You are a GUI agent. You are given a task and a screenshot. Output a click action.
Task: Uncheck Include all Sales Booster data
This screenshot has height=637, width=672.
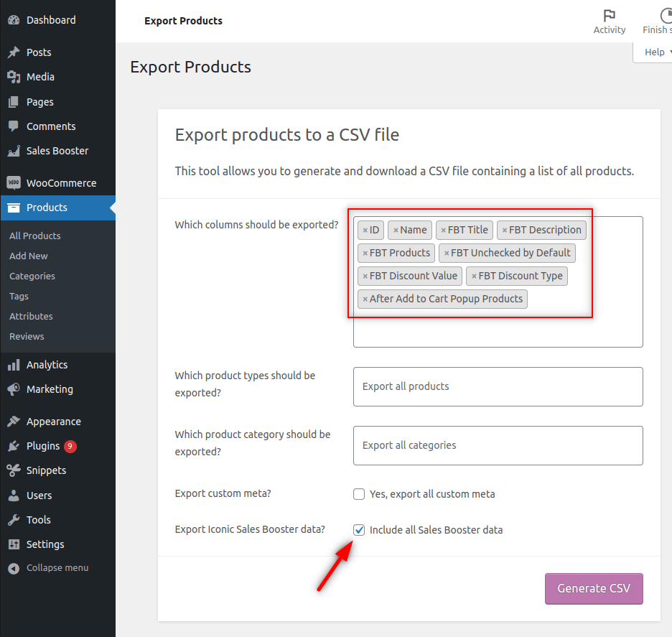point(359,530)
